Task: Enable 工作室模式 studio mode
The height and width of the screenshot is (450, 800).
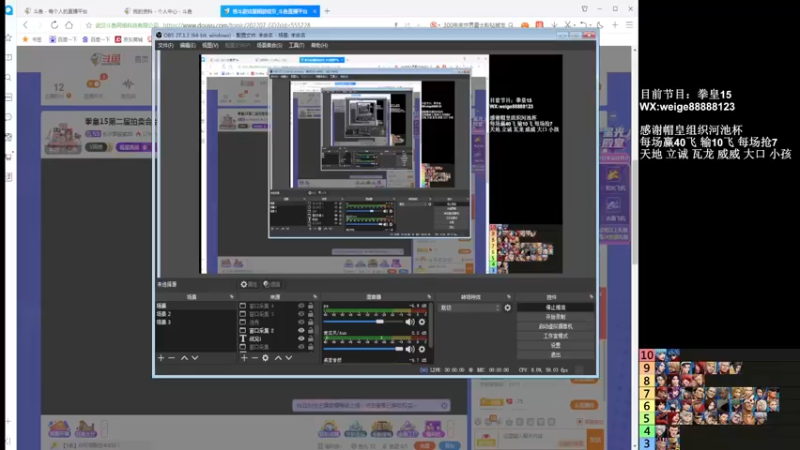Action: point(556,336)
